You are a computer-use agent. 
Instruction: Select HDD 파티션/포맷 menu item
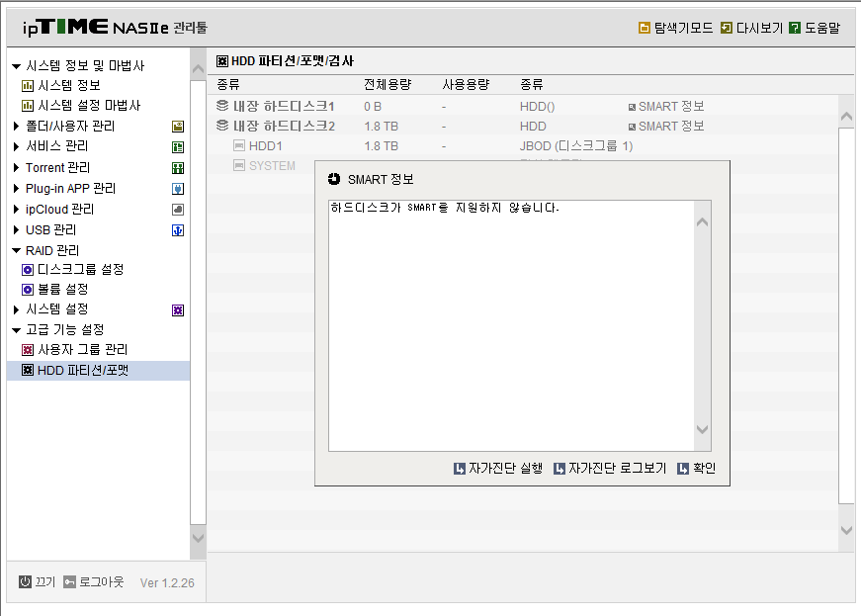(98, 371)
